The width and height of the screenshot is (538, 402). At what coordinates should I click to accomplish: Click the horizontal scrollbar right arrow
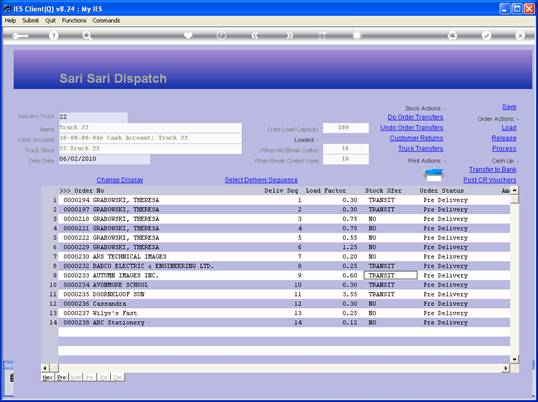tap(505, 368)
